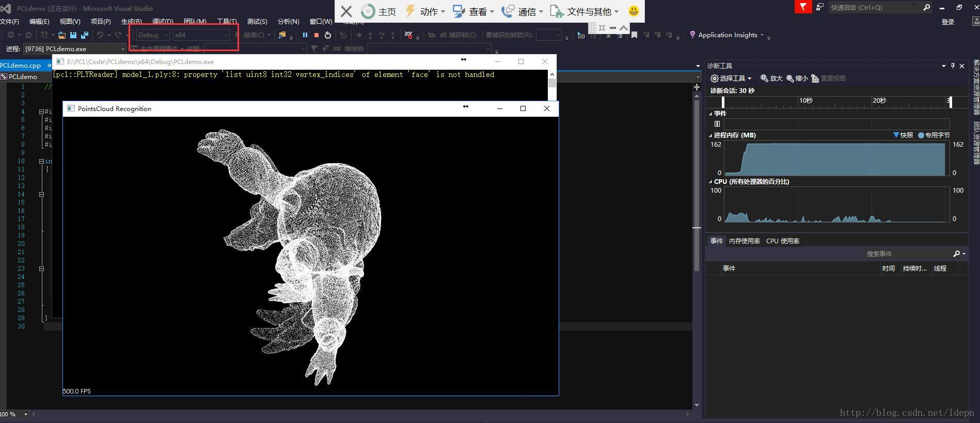Viewport: 980px width, 423px height.
Task: Switch to the CPU 使用率 tab
Action: (x=783, y=241)
